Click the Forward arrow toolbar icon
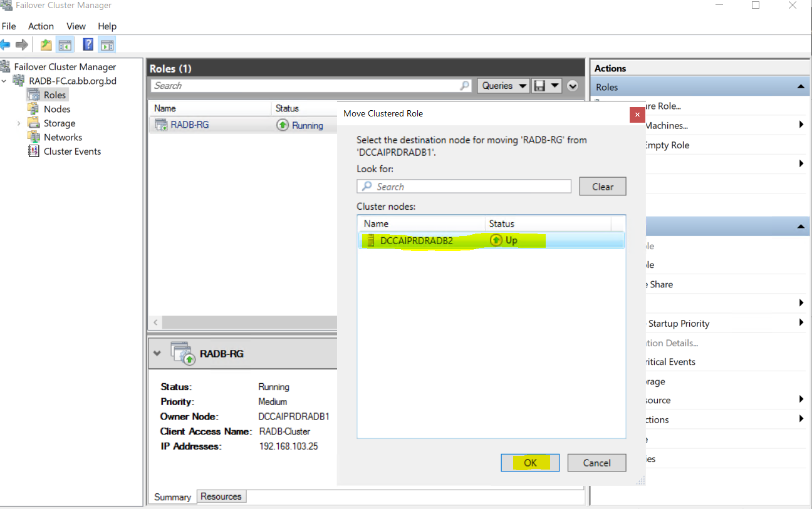Screen dimensions: 812x509 tap(22, 44)
